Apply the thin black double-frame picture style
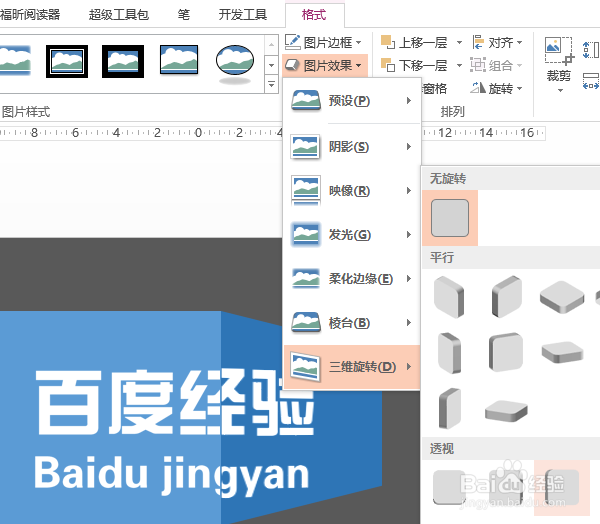This screenshot has width=600, height=524. click(x=67, y=61)
